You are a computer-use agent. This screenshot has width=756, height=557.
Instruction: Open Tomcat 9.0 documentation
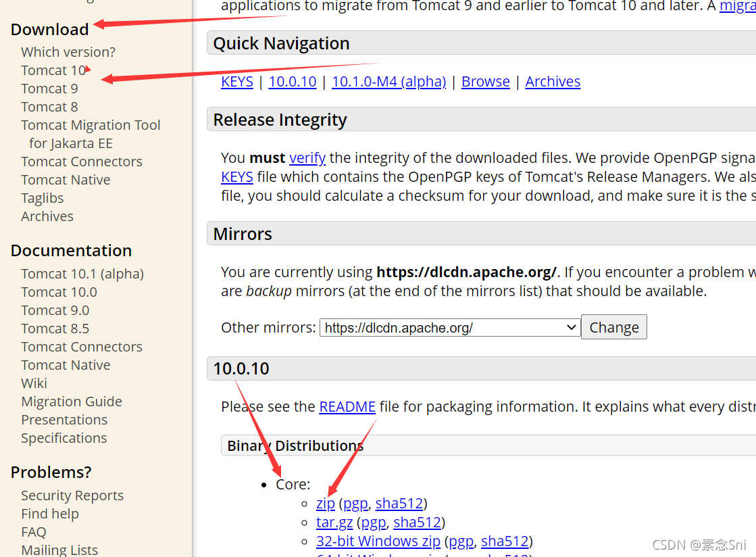click(x=55, y=310)
